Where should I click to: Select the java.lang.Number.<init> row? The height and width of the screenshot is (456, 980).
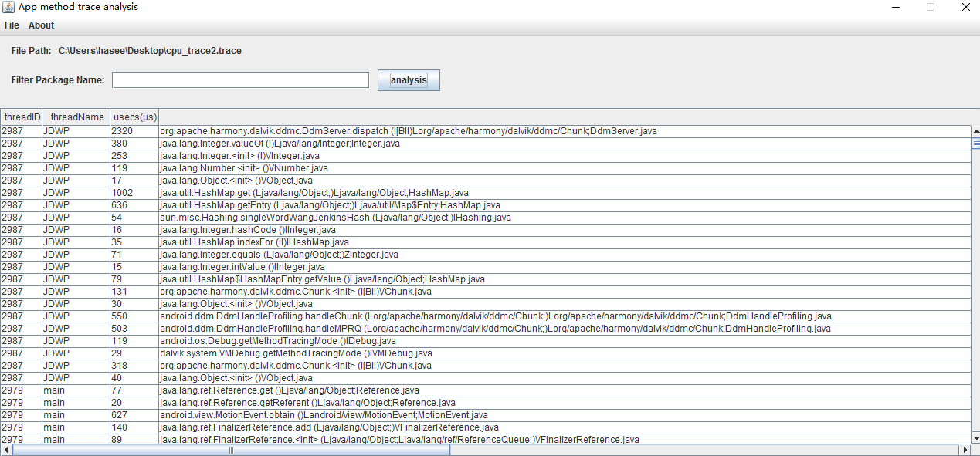point(485,168)
